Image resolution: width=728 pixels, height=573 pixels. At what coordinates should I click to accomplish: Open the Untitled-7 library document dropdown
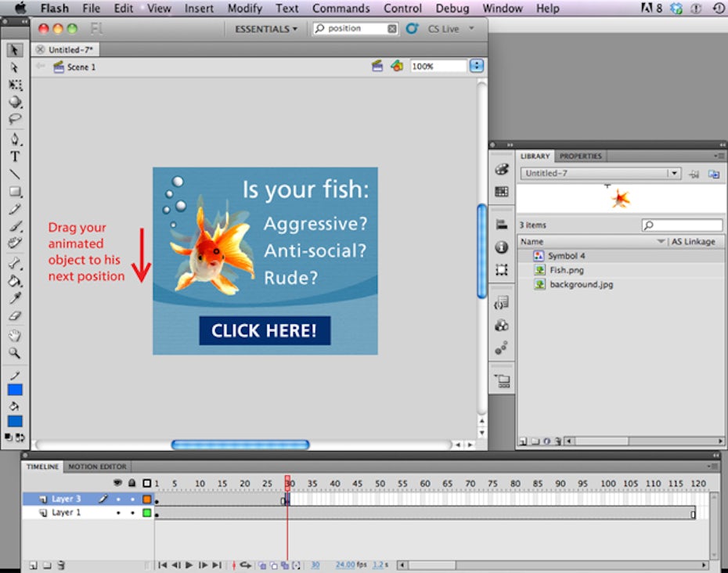(x=673, y=173)
